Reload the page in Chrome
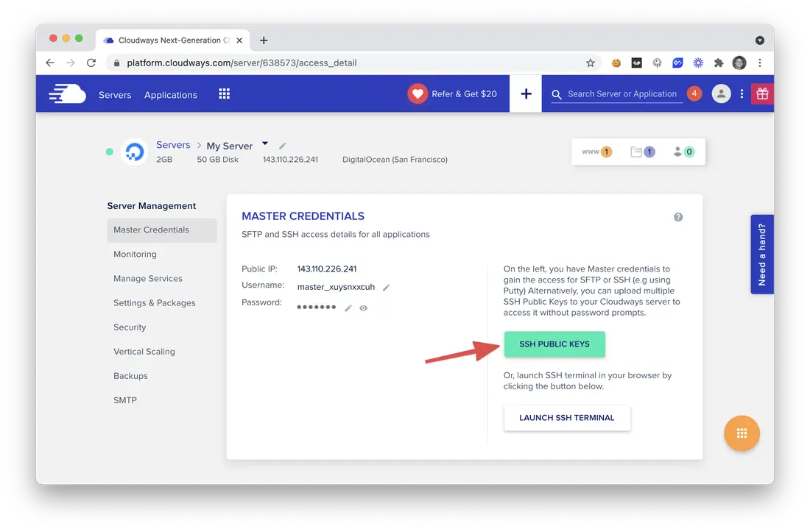810x532 pixels. [x=91, y=63]
